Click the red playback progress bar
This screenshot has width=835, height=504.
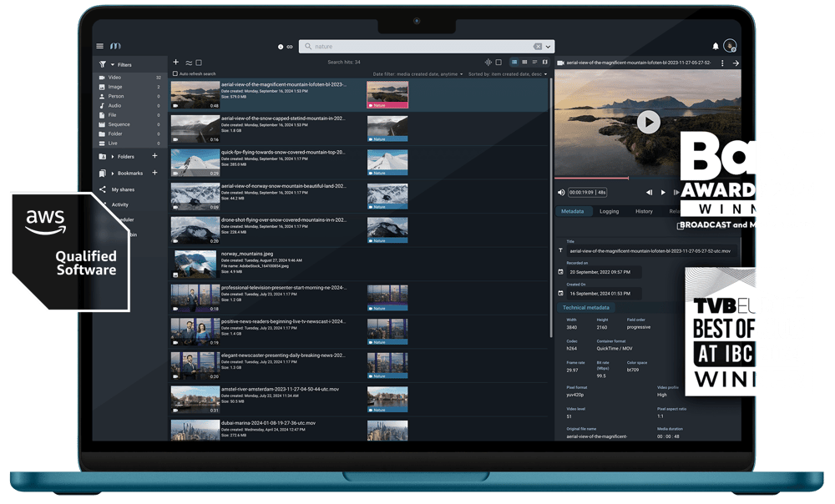point(593,178)
